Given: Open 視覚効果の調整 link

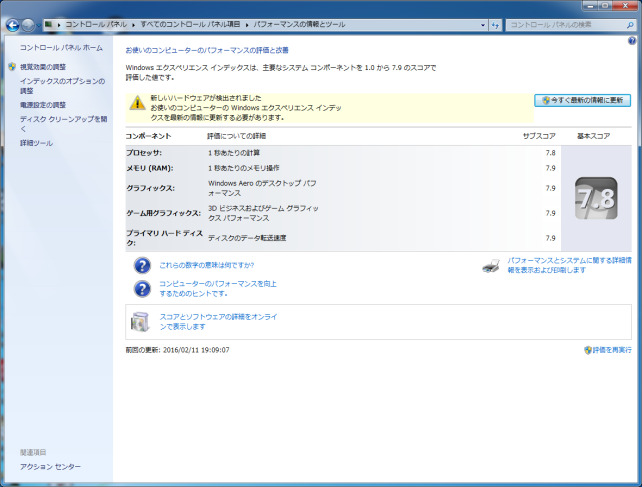Looking at the screenshot, I should [43, 67].
